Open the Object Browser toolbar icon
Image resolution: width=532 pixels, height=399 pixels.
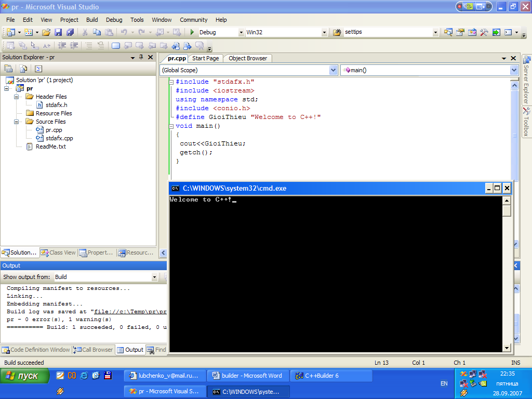472,32
